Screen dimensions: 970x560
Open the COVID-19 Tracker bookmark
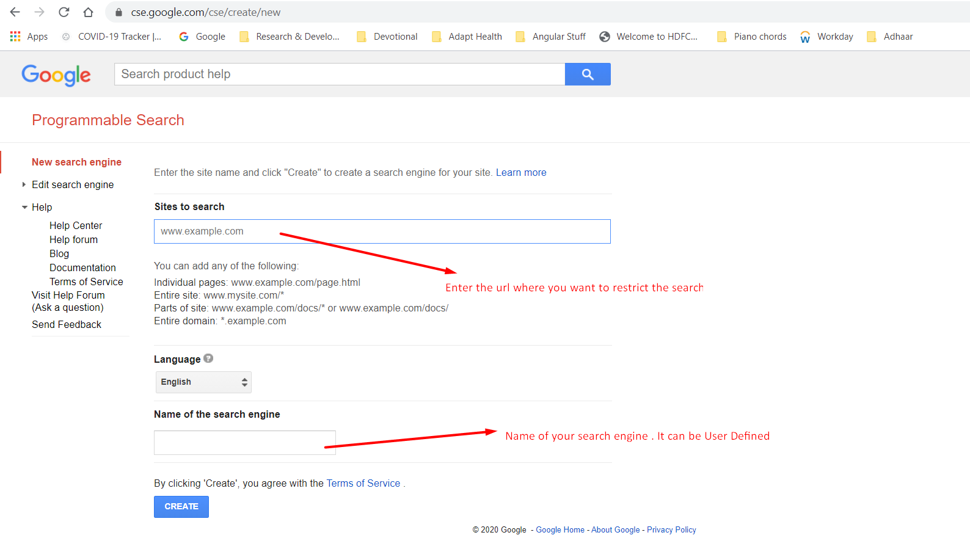pos(112,37)
